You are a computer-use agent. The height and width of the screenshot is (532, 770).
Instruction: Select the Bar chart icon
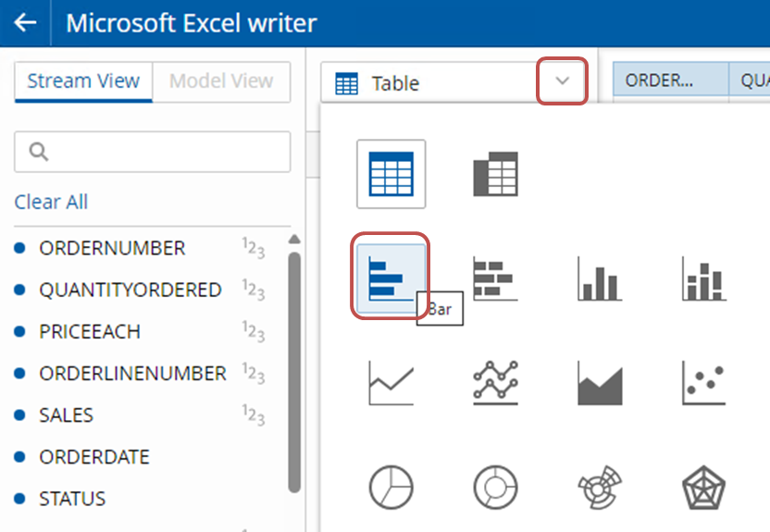[391, 278]
